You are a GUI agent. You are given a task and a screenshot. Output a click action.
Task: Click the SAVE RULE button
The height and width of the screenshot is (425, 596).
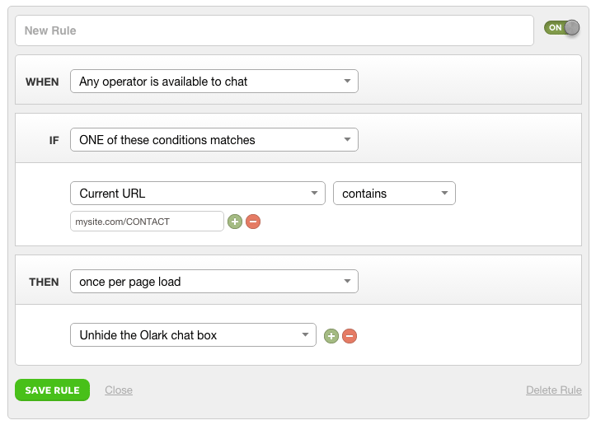(x=52, y=390)
